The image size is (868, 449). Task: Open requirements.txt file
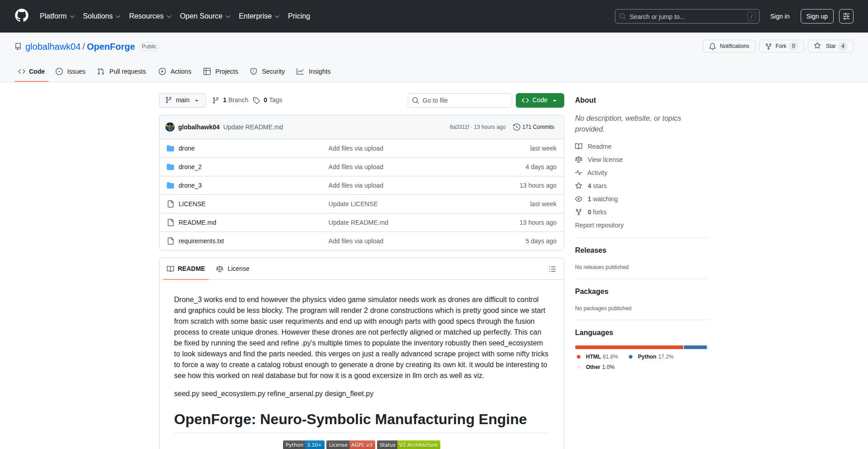coord(201,241)
